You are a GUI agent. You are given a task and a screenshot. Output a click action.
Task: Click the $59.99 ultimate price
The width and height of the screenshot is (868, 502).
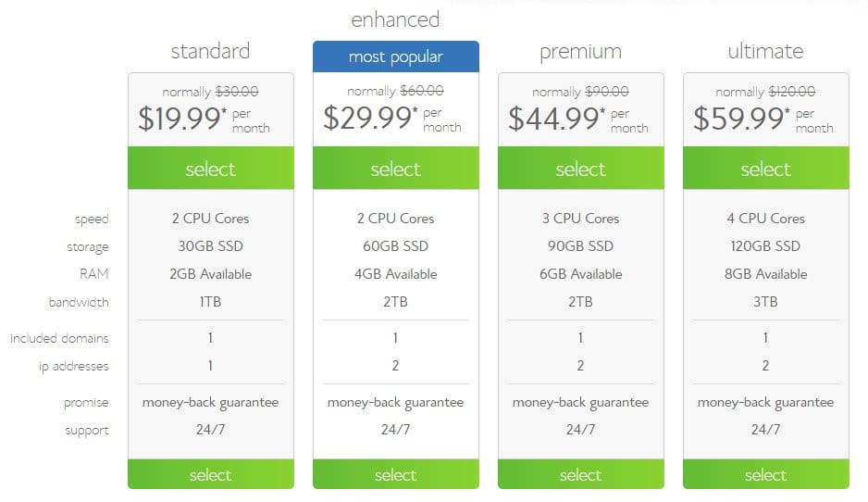pyautogui.click(x=741, y=119)
